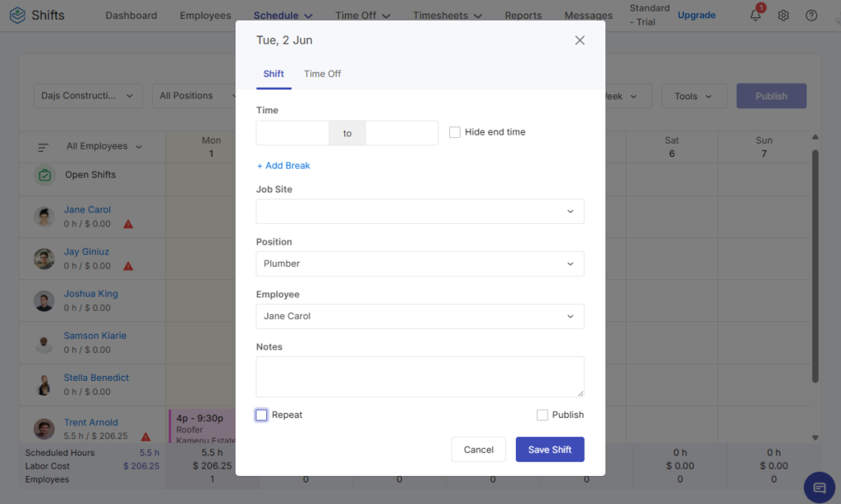Open the Time Off menu in the navbar
This screenshot has height=504, width=841.
coord(362,16)
